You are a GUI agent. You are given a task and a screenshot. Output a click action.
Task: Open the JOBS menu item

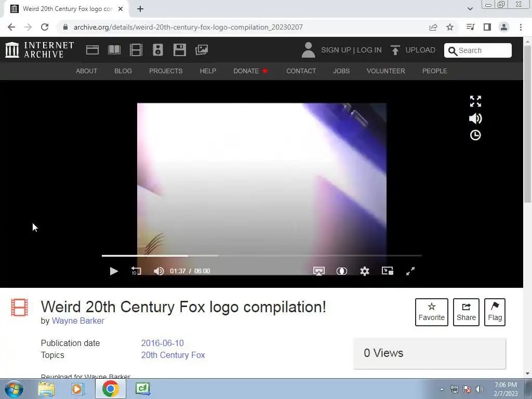tap(341, 71)
